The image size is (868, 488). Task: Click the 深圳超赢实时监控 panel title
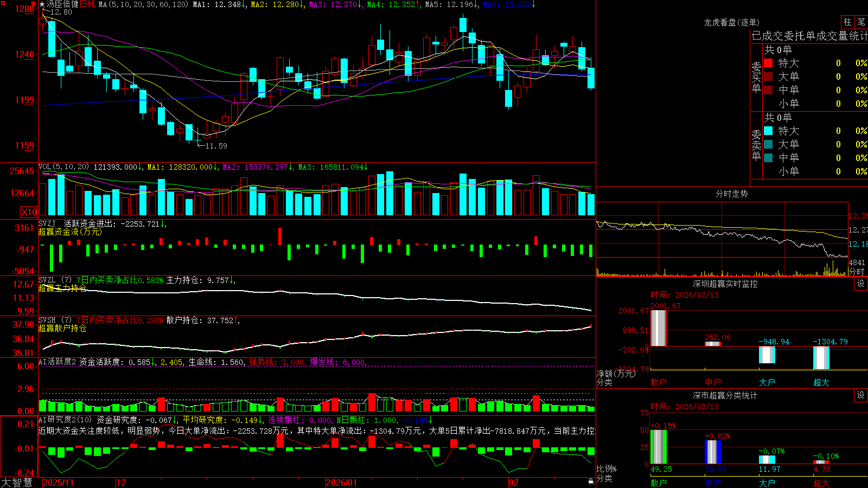tap(725, 284)
